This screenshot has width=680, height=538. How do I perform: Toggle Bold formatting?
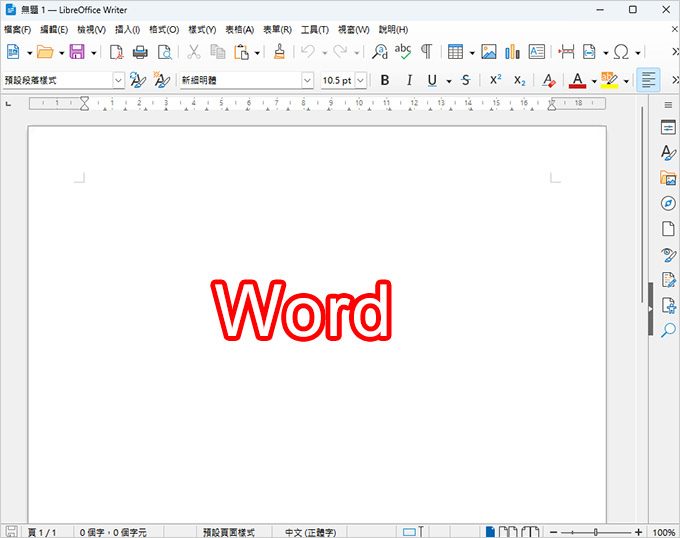385,80
